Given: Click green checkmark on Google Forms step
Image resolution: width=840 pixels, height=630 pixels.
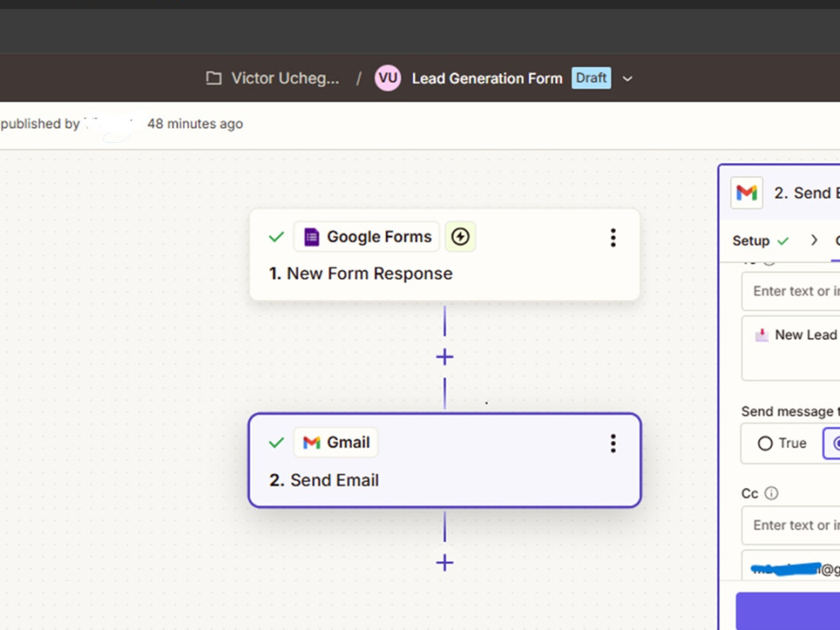Looking at the screenshot, I should pyautogui.click(x=276, y=236).
